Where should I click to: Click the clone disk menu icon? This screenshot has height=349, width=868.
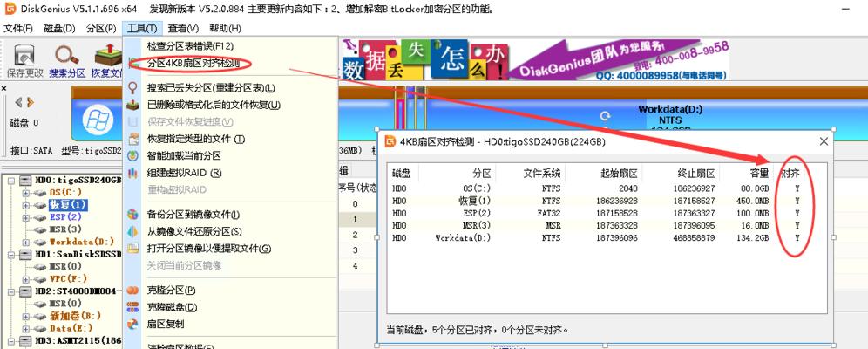pyautogui.click(x=132, y=307)
